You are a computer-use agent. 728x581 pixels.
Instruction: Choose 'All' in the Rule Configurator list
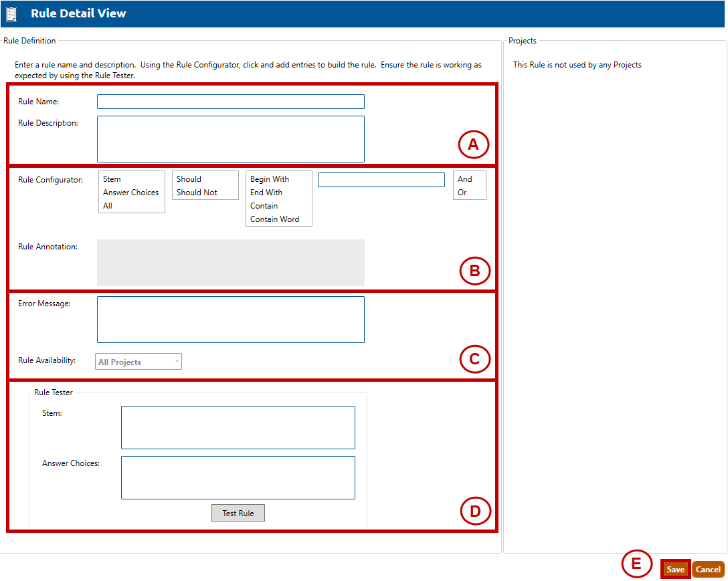[108, 206]
